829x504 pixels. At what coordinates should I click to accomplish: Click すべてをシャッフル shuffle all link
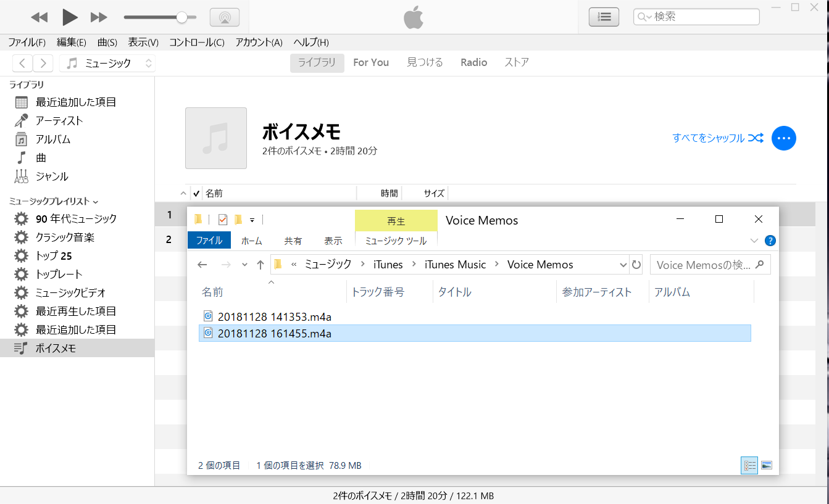pos(718,138)
